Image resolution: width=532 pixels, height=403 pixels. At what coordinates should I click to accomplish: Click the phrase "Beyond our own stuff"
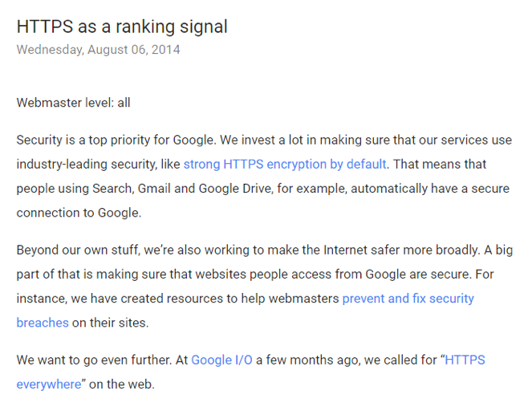tap(78, 250)
